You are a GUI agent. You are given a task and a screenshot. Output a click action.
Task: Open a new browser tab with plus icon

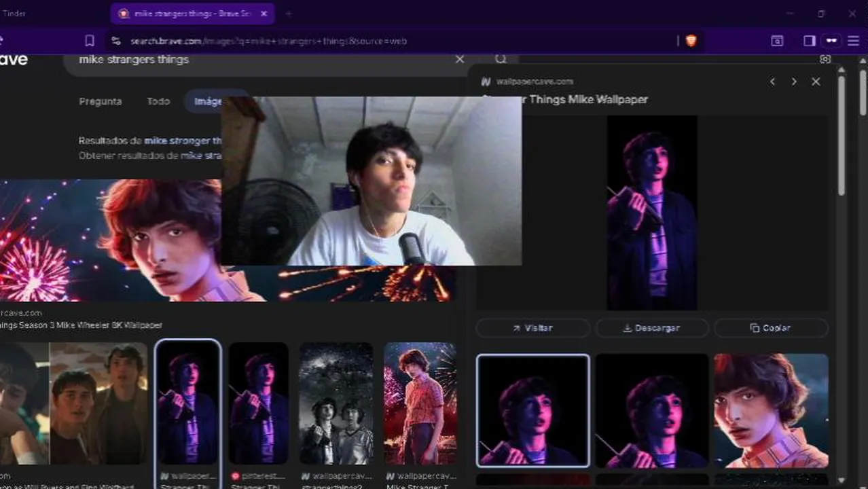click(289, 14)
